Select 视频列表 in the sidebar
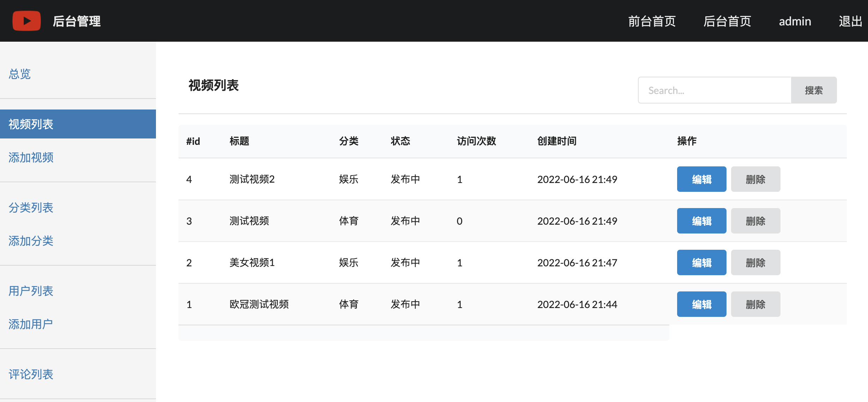 pyautogui.click(x=78, y=124)
